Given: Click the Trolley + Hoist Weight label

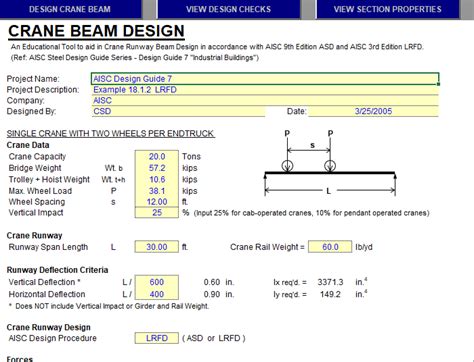Looking at the screenshot, I should (49, 179).
